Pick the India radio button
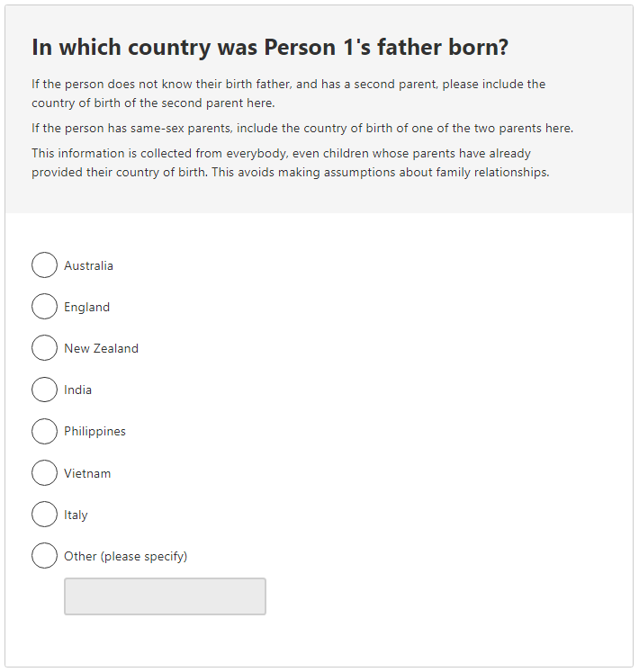The width and height of the screenshot is (639, 672). click(x=44, y=390)
